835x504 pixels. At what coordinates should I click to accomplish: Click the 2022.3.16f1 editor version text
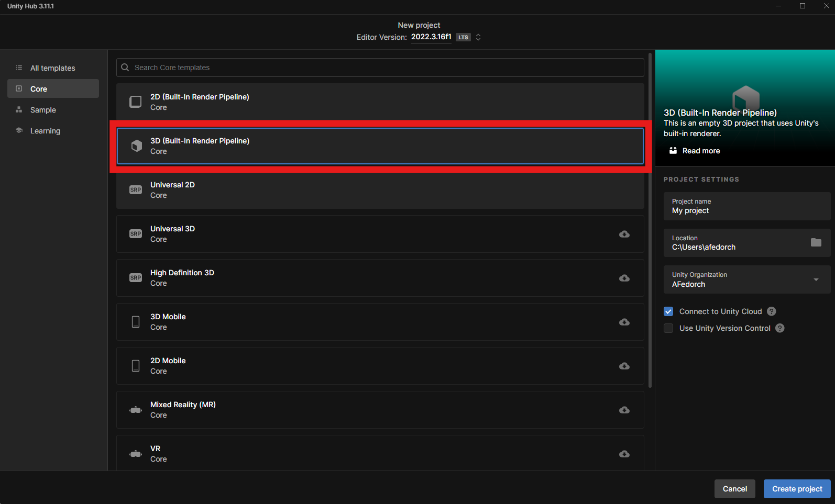tap(431, 37)
